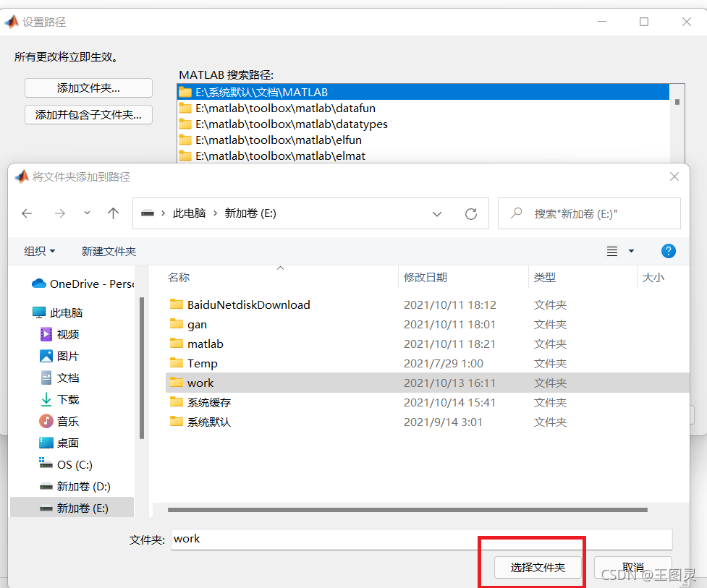Click the file list horizontal scrollbar
The image size is (707, 588).
[407, 510]
